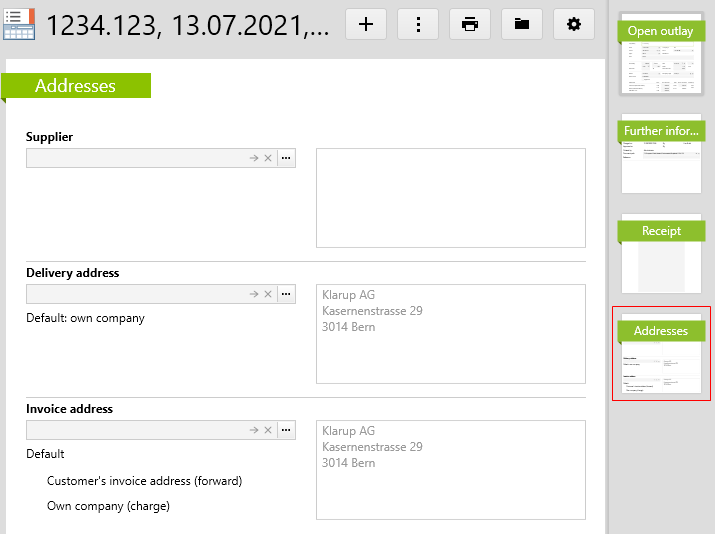Select Customer's invoice address (forward) option

144,481
